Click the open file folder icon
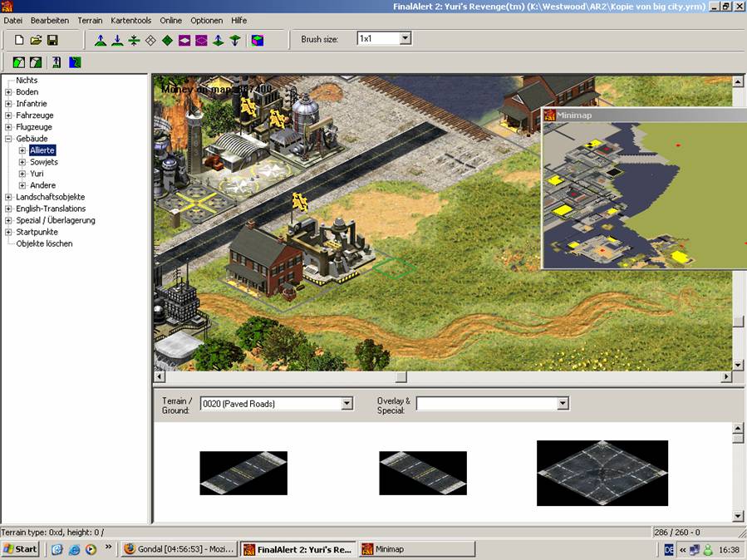This screenshot has height=560, width=747. point(36,40)
